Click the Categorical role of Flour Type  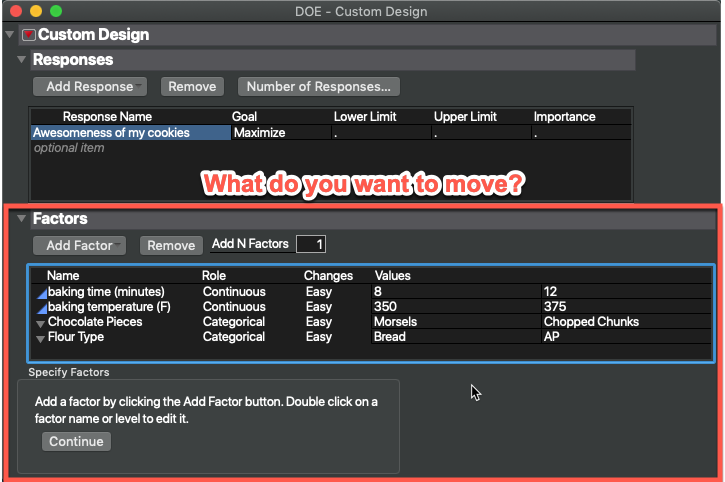pos(233,336)
